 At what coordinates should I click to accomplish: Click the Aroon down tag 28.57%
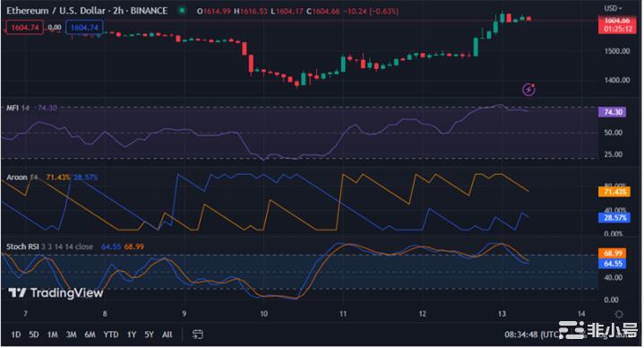[614, 218]
